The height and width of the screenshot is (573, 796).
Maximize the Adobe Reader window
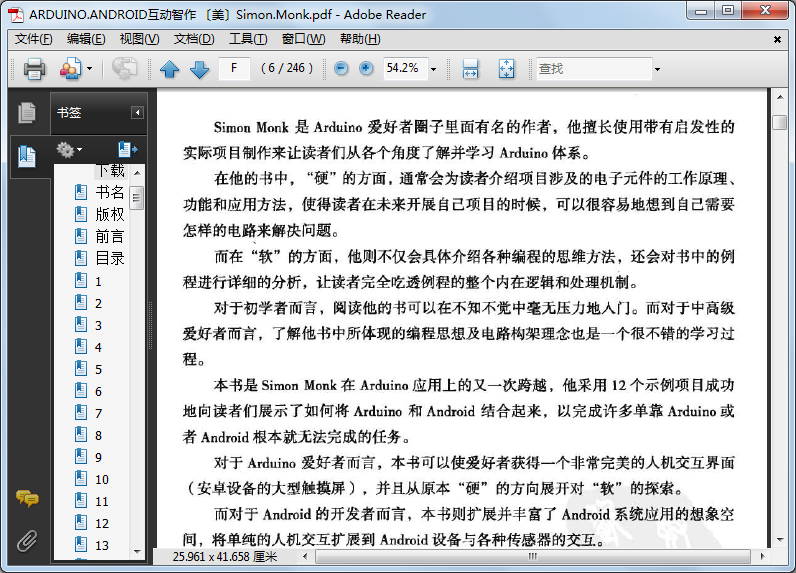pos(728,10)
